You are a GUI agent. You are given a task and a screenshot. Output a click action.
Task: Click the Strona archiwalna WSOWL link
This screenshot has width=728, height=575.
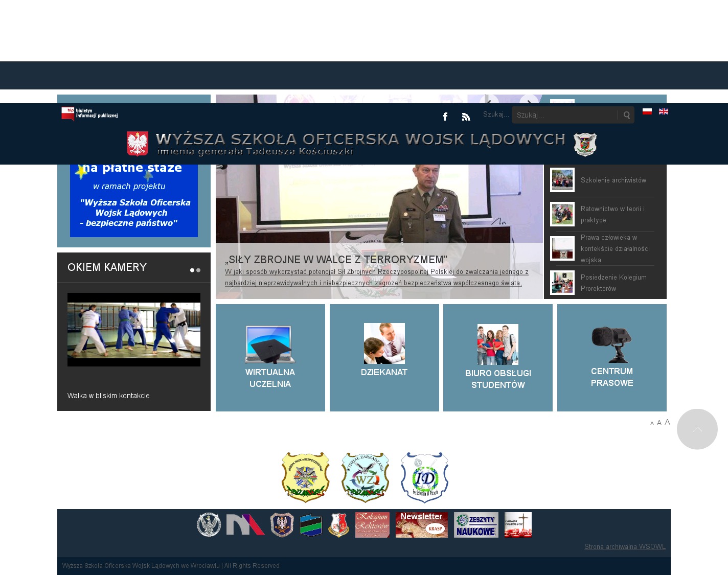[625, 547]
